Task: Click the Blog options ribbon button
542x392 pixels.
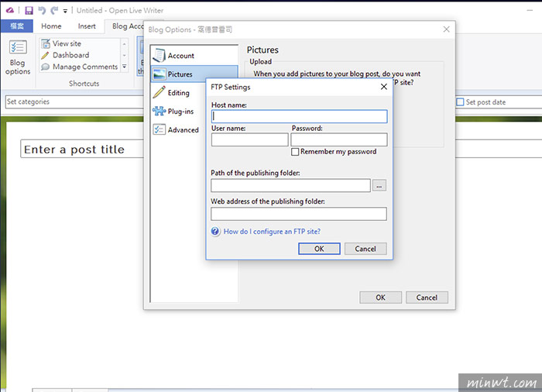Action: tap(18, 57)
